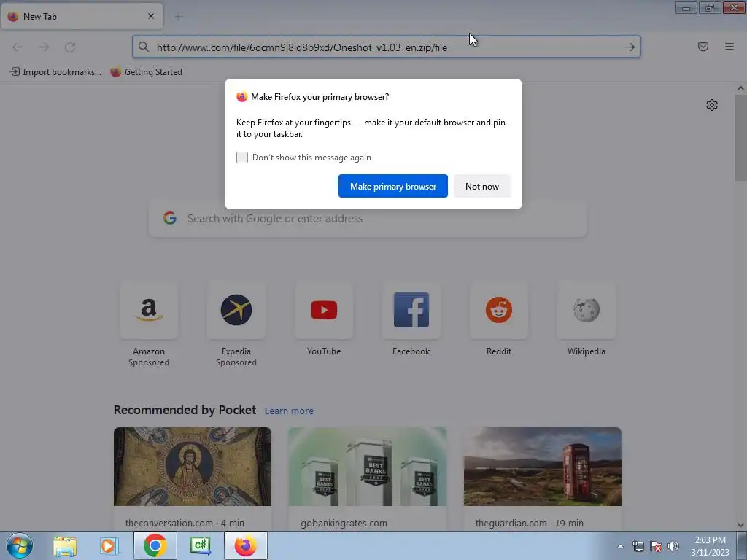Check Don't show this message again
Image resolution: width=747 pixels, height=560 pixels.
click(242, 157)
